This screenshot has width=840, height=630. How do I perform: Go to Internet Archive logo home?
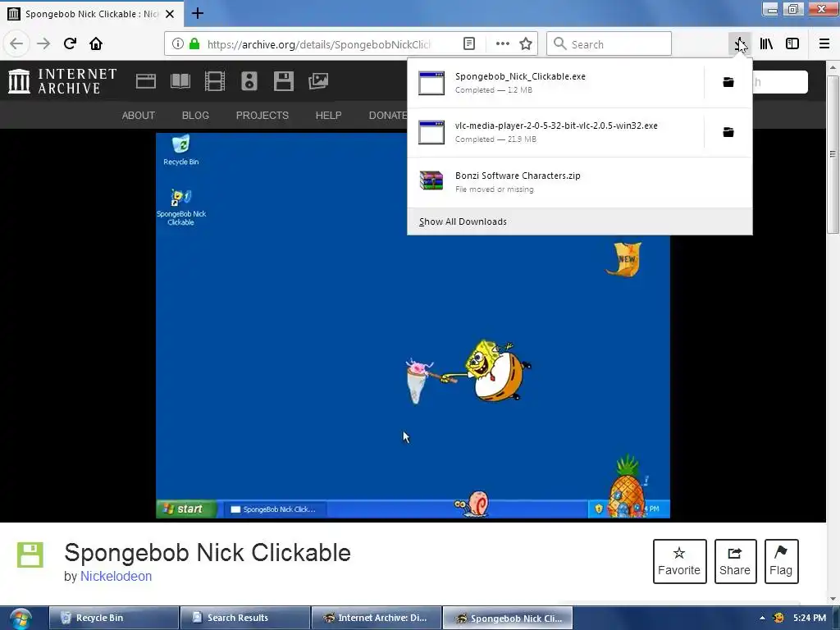[62, 81]
